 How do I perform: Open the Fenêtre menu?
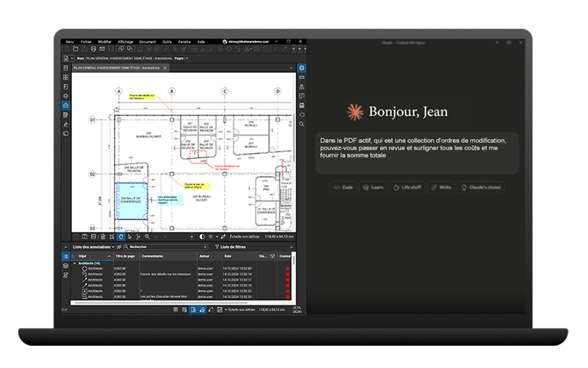184,42
